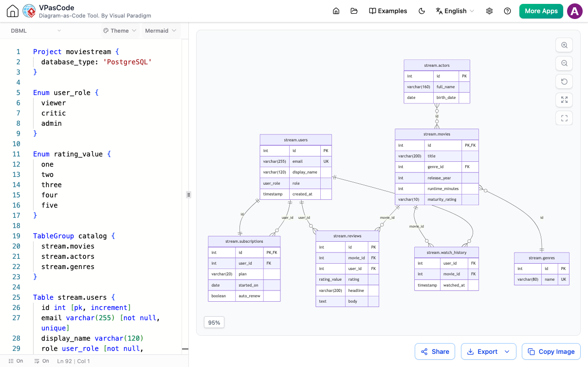Image resolution: width=588 pixels, height=367 pixels.
Task: Toggle dark mode moon icon
Action: [x=422, y=11]
